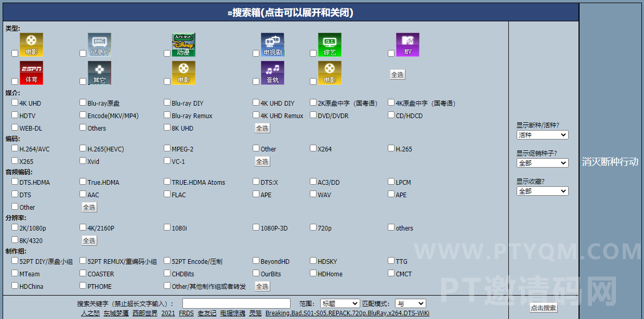The width and height of the screenshot is (644, 319).
Task: Click the 2021 keyword link
Action: [x=168, y=313]
